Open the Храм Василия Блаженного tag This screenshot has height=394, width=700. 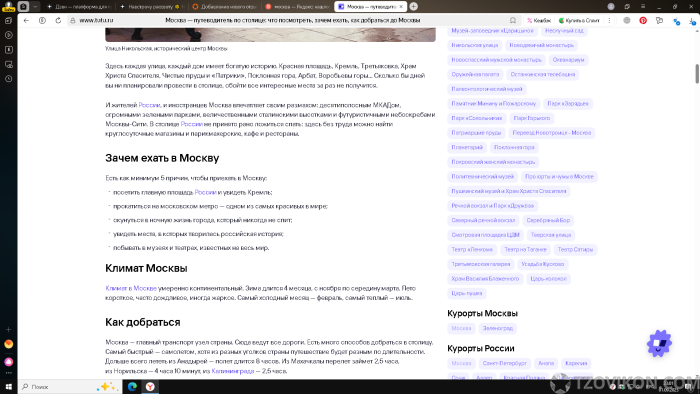[485, 279]
